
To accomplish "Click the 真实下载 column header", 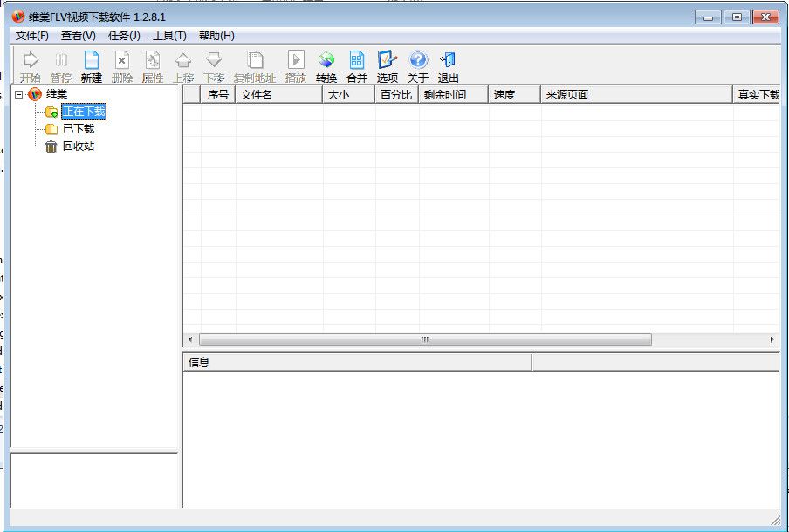I will 757,94.
